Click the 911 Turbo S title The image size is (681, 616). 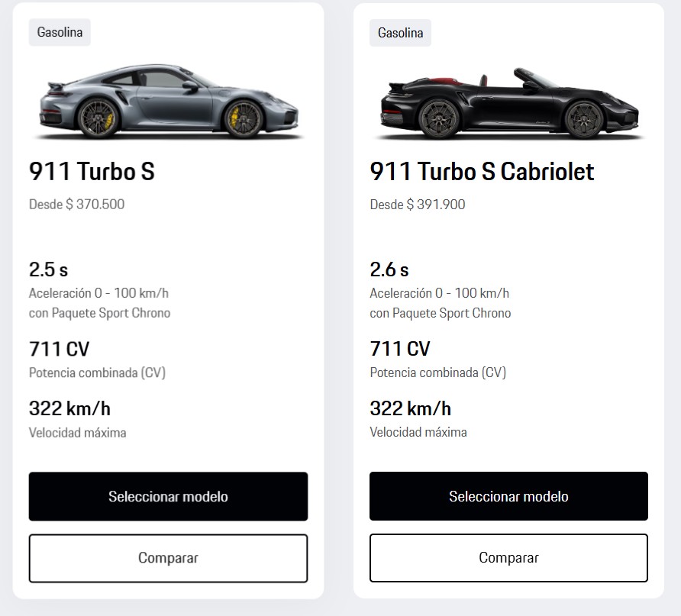pos(92,172)
